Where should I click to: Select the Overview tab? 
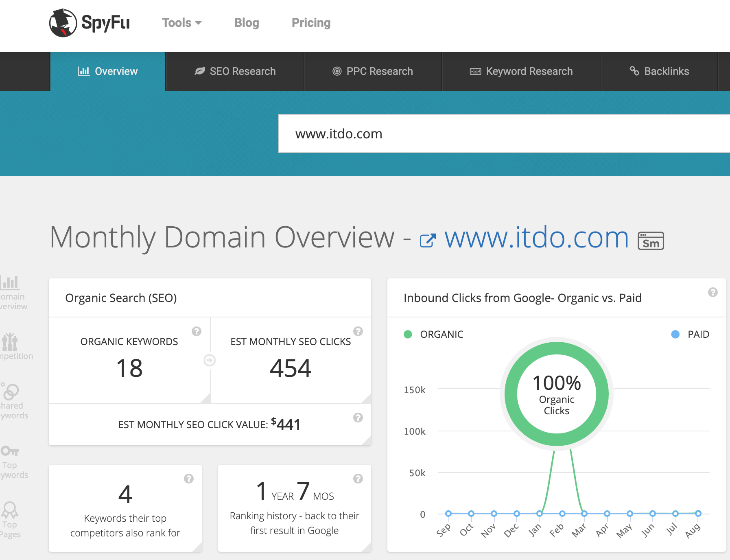(x=108, y=71)
